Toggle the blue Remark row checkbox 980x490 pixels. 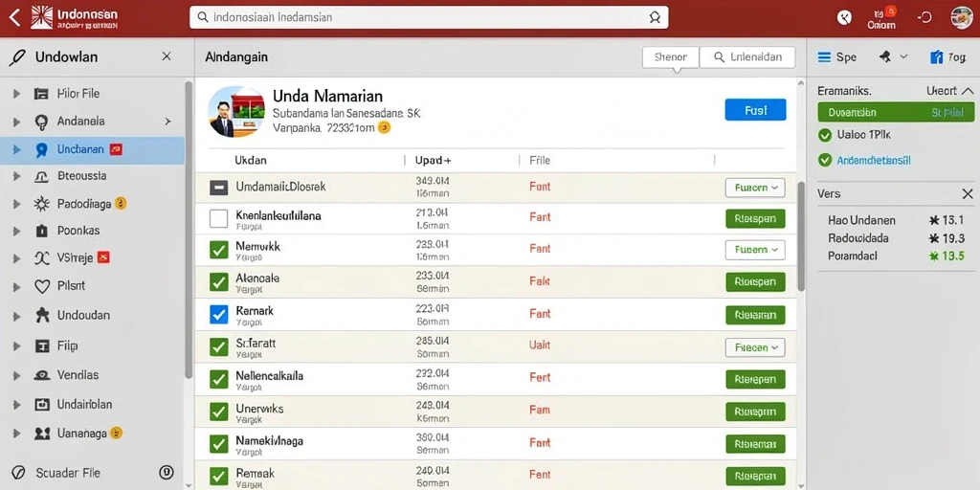(x=218, y=314)
